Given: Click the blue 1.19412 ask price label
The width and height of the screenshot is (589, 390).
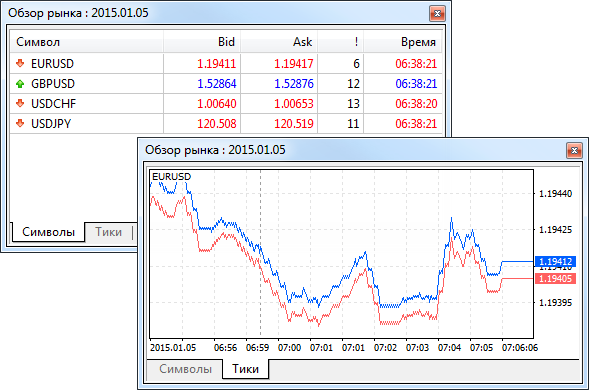Looking at the screenshot, I should tap(555, 262).
